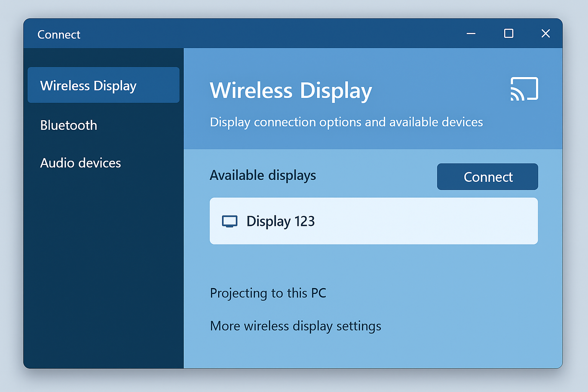
Task: Connect to Display 123 using the Connect button
Action: tap(487, 176)
